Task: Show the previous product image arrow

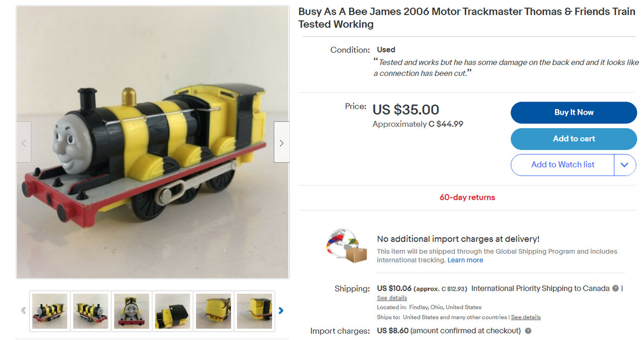Action: [x=24, y=142]
